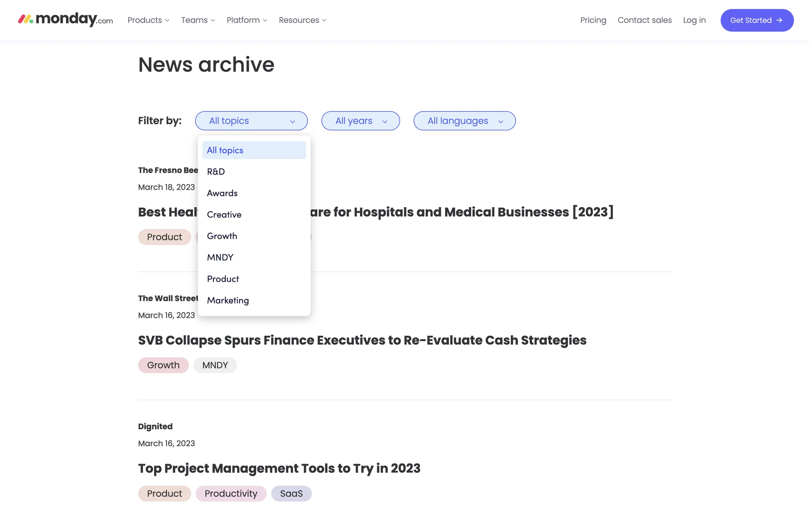The height and width of the screenshot is (508, 812).
Task: Click Log in
Action: click(694, 20)
